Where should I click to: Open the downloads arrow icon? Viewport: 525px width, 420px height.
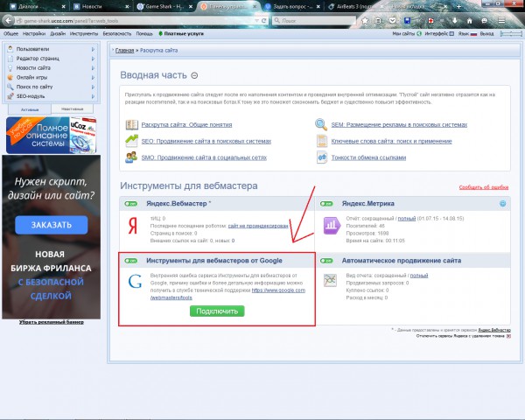455,21
